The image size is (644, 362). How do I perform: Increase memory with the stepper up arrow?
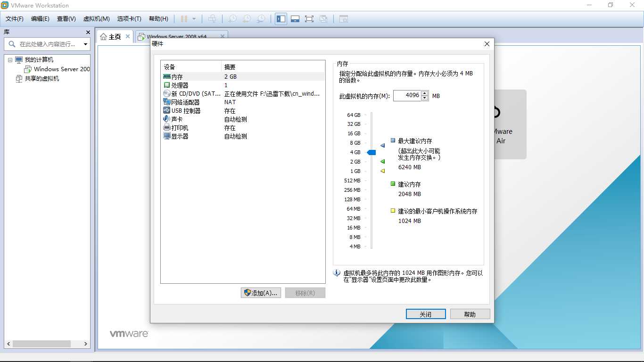[425, 93]
